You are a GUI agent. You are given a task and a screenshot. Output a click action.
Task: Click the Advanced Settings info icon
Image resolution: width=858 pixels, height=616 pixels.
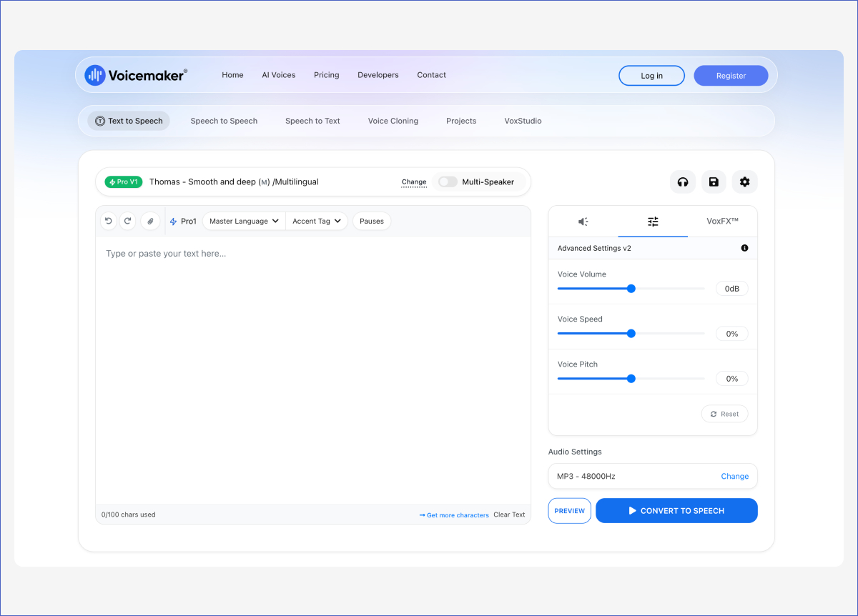[x=744, y=248]
